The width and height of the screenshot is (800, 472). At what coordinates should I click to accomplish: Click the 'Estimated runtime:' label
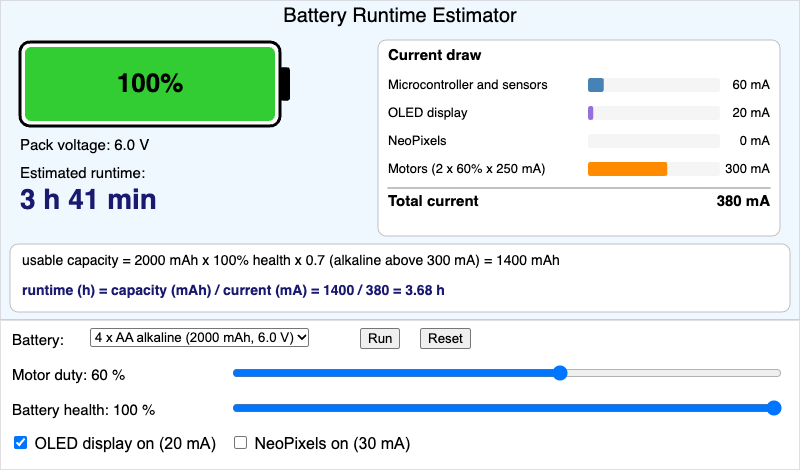coord(83,173)
